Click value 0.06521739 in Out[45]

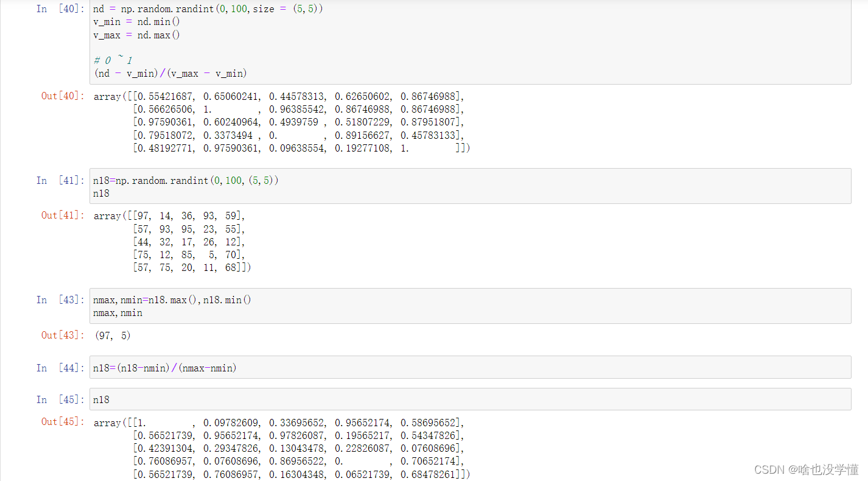tap(362, 474)
